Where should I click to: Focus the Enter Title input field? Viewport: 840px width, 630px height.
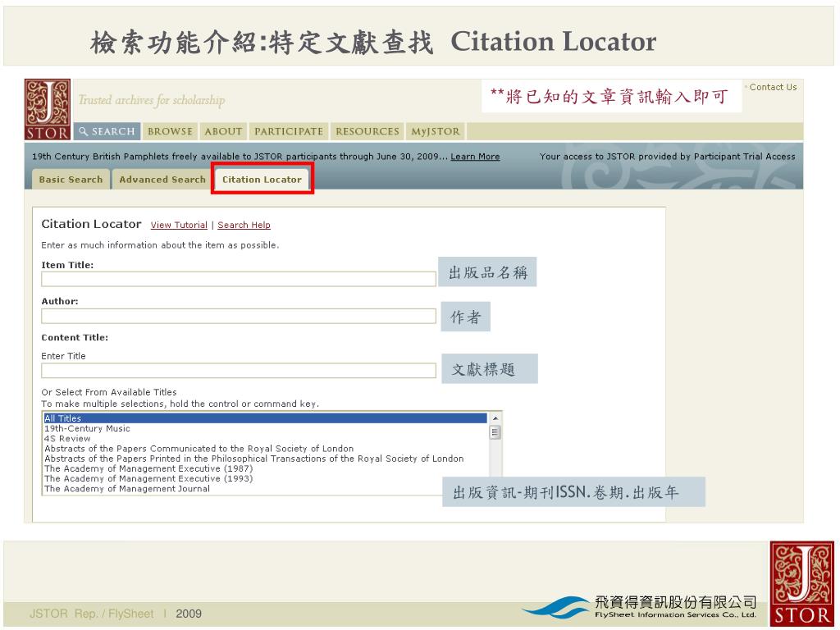tap(239, 371)
